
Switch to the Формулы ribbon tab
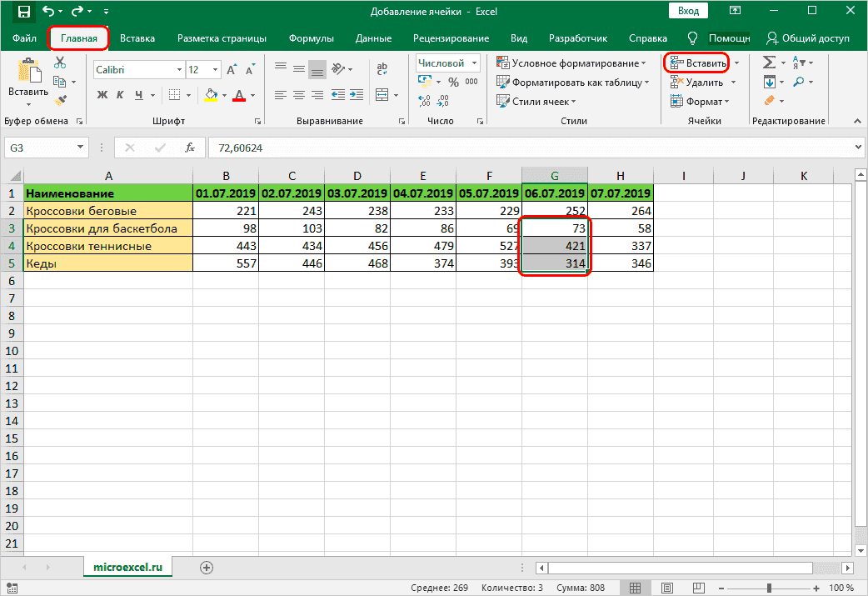coord(311,38)
